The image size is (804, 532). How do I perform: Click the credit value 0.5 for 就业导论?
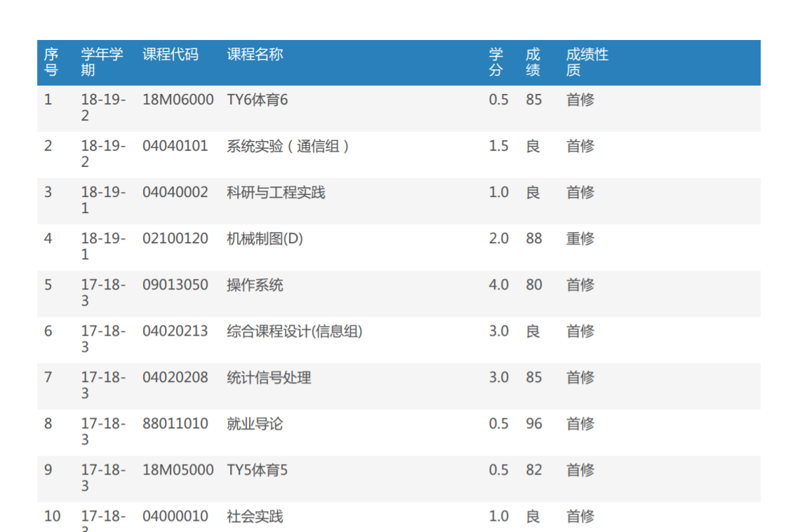pos(498,424)
